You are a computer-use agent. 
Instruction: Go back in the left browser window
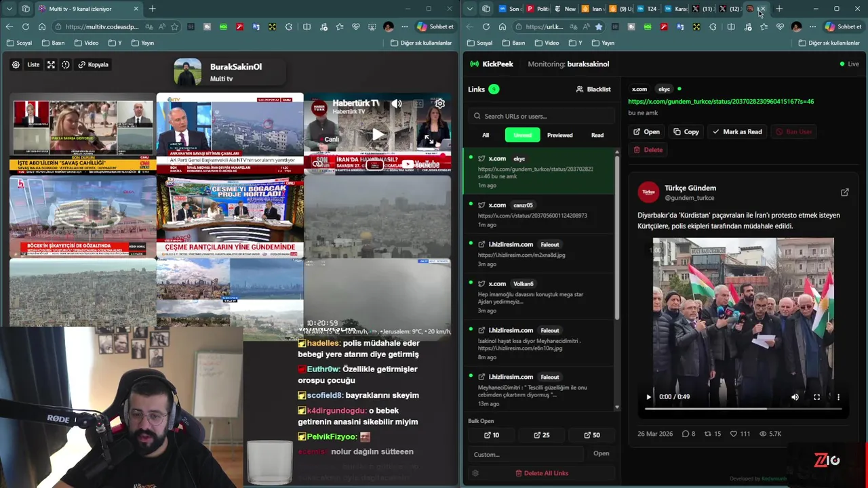[9, 26]
